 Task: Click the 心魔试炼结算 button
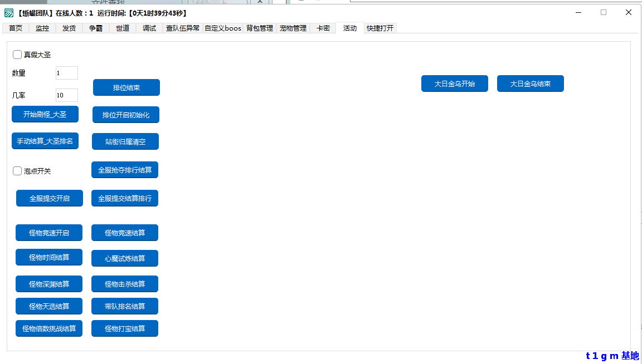tap(125, 258)
